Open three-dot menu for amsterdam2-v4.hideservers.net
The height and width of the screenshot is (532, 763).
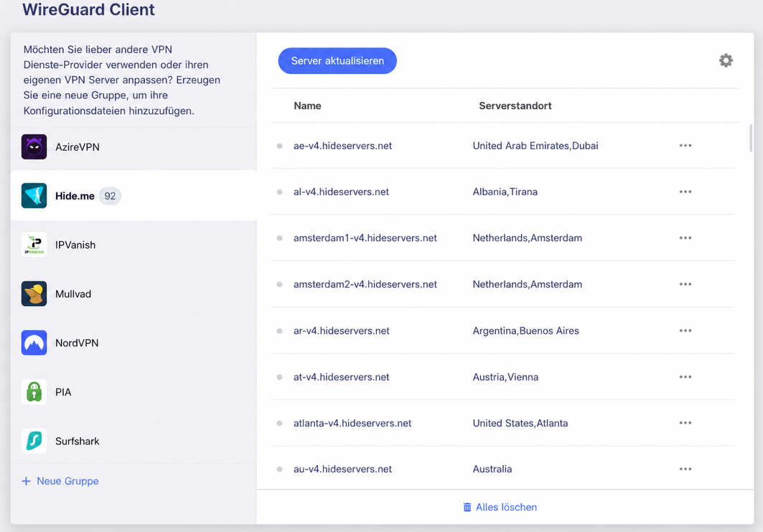685,284
